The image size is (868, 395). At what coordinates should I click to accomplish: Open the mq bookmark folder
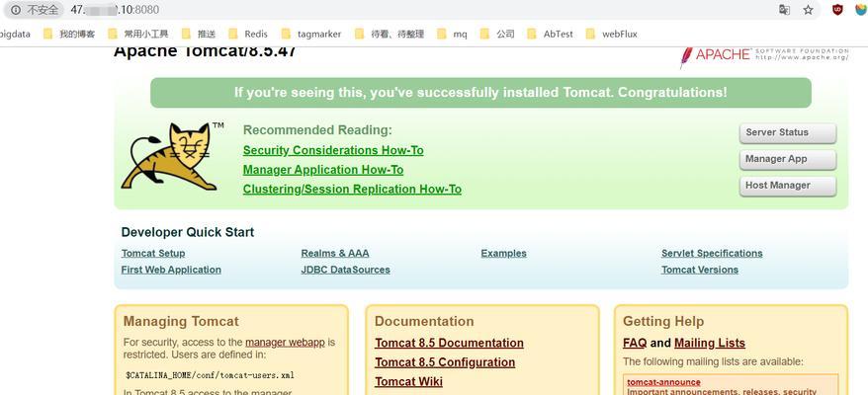click(x=452, y=35)
